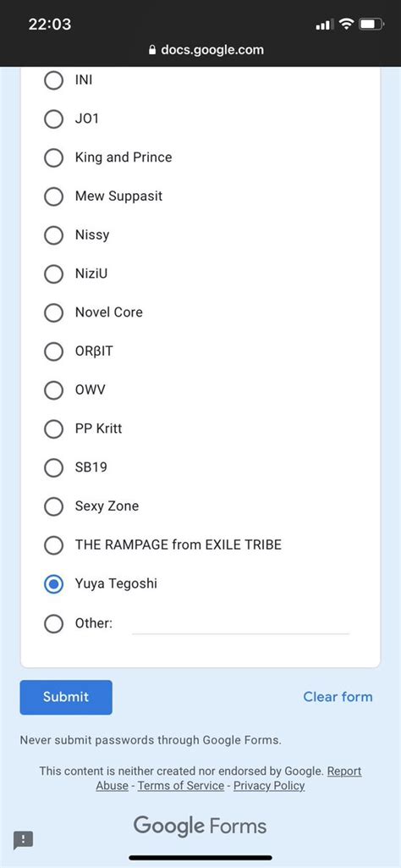Open the Privacy Policy link
The height and width of the screenshot is (868, 401).
(x=269, y=786)
